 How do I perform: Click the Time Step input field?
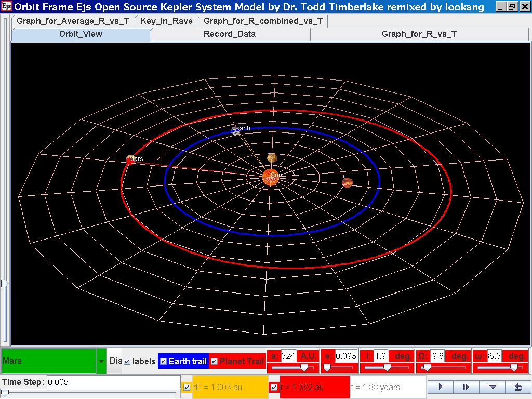[x=113, y=382]
